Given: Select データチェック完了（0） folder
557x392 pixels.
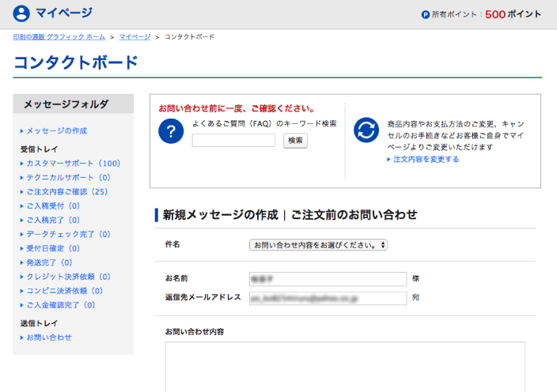Looking at the screenshot, I should click(x=68, y=235).
